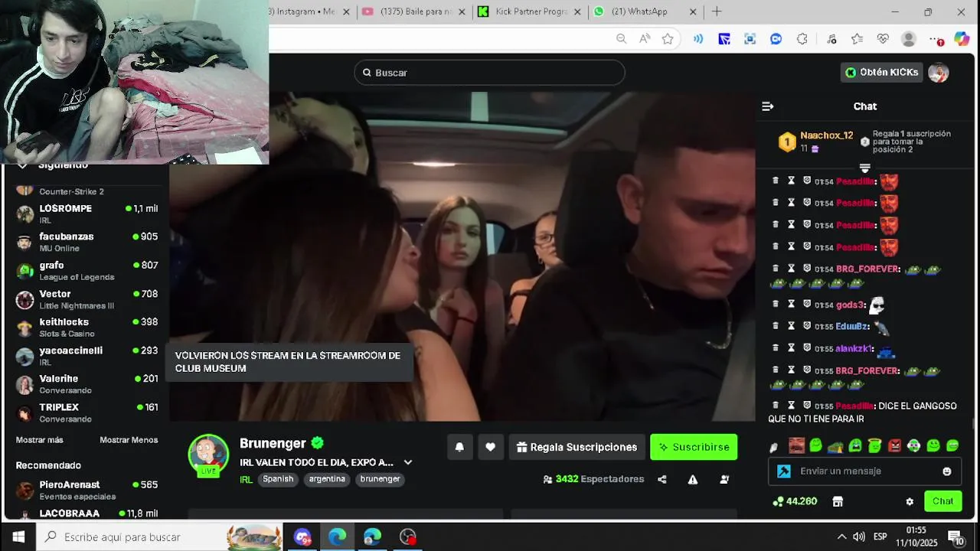Timeout EduuBz with the hourglass icon
The height and width of the screenshot is (551, 980).
pyautogui.click(x=792, y=326)
